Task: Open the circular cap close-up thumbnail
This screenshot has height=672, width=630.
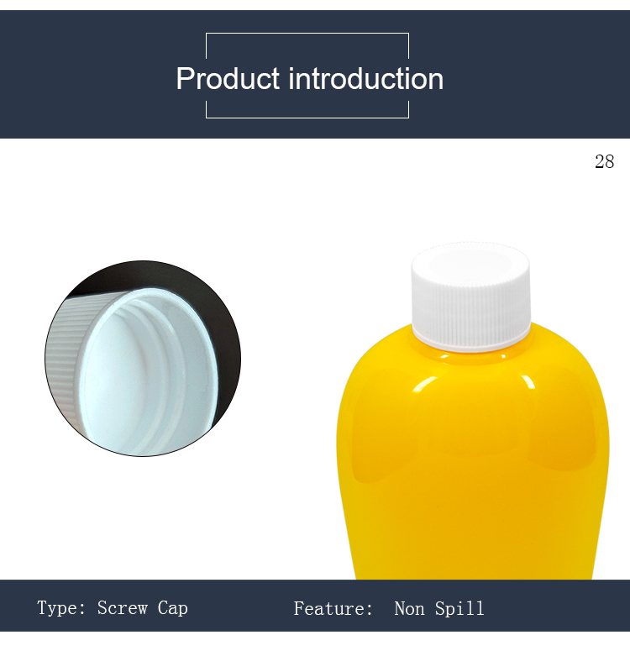Action: (x=143, y=359)
